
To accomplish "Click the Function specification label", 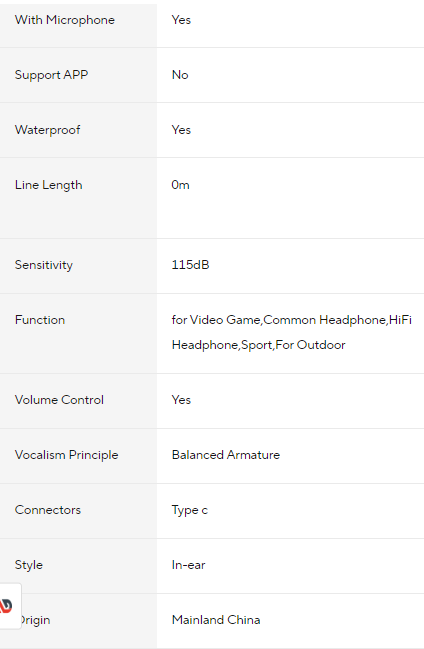I will click(40, 320).
